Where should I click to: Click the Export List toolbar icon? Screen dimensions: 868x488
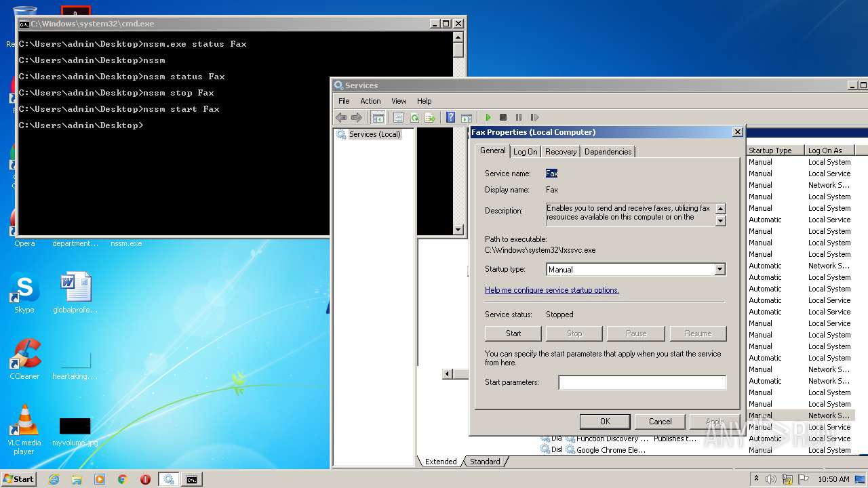(430, 117)
